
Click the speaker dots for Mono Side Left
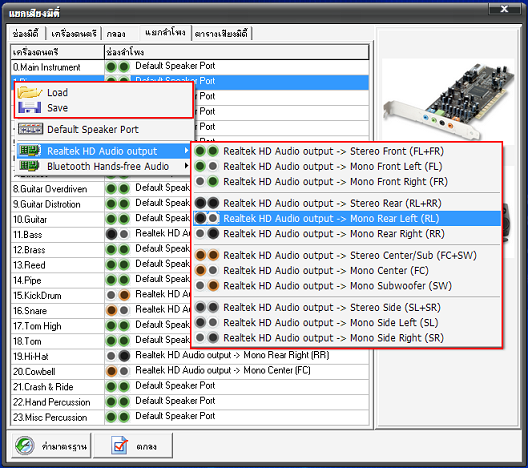point(206,323)
